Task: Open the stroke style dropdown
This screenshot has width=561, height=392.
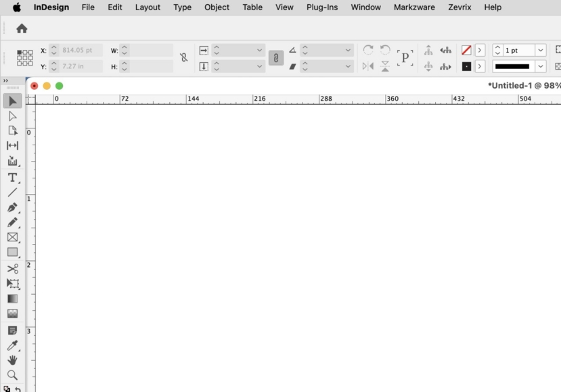Action: (541, 66)
